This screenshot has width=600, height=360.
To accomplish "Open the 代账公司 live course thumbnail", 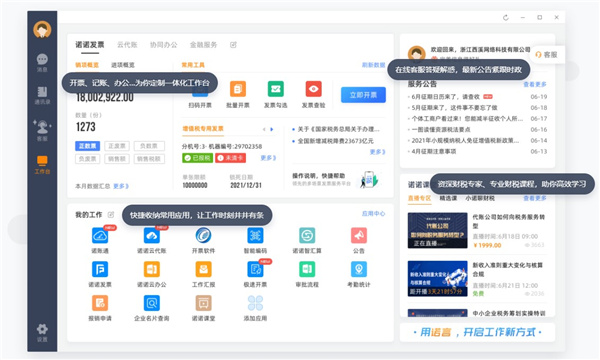I will pyautogui.click(x=437, y=230).
